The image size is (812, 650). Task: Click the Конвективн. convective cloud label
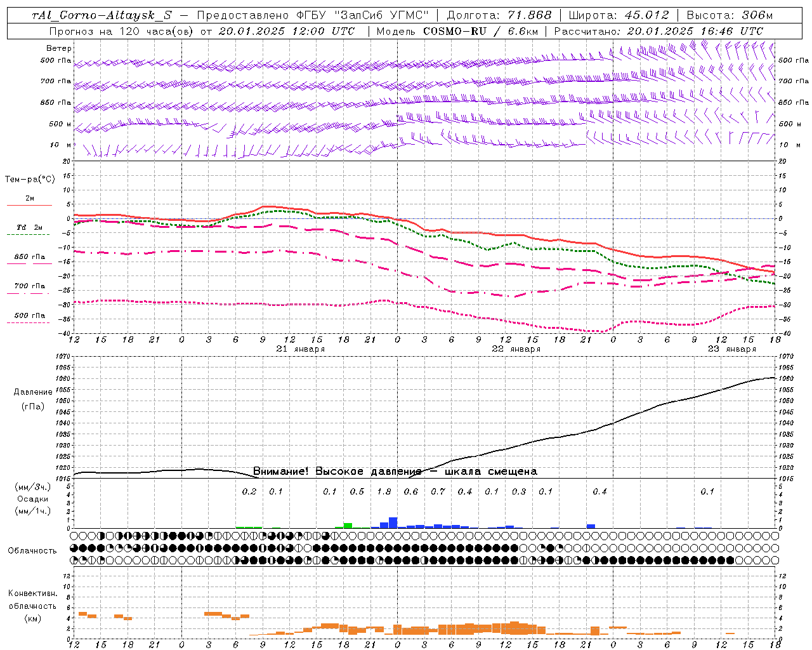point(32,594)
